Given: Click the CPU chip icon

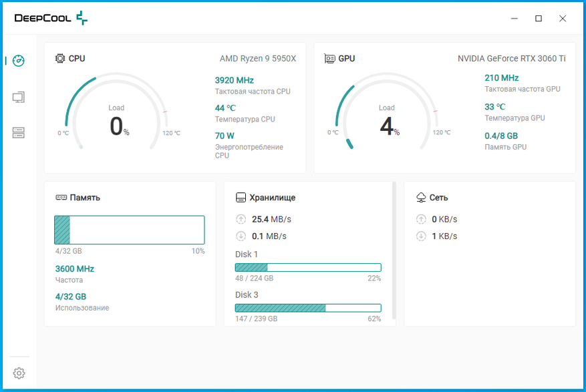Looking at the screenshot, I should click(59, 58).
